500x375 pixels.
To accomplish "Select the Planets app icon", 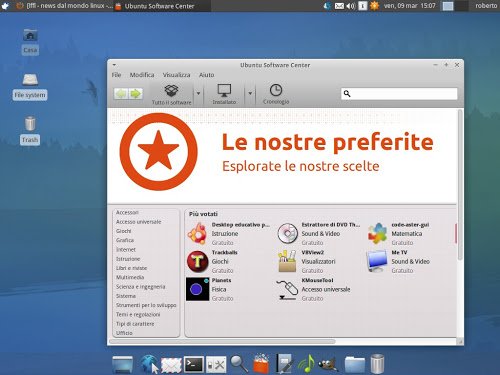I will click(x=197, y=289).
